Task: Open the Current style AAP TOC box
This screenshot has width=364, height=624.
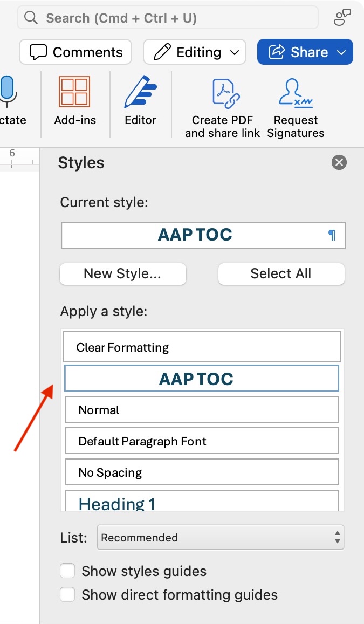Action: [203, 236]
